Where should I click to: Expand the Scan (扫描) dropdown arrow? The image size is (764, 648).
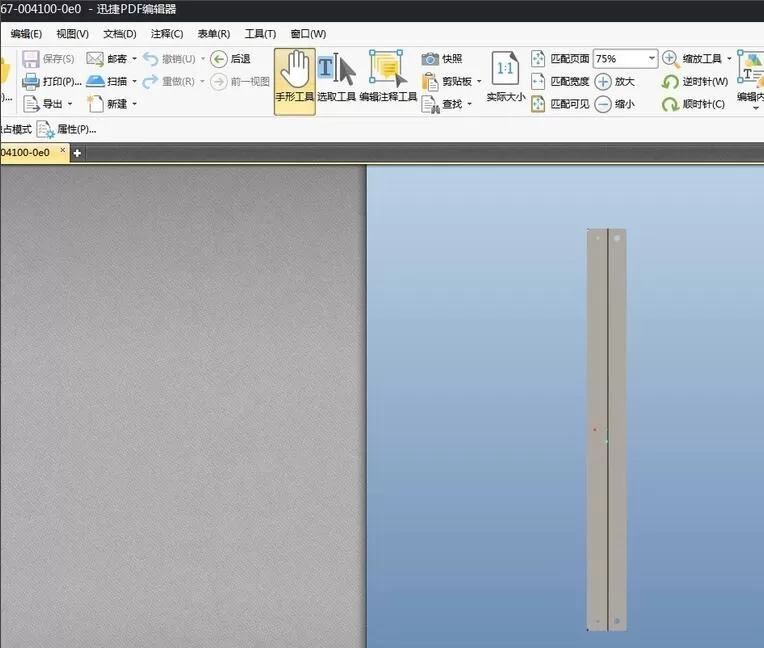click(x=134, y=81)
